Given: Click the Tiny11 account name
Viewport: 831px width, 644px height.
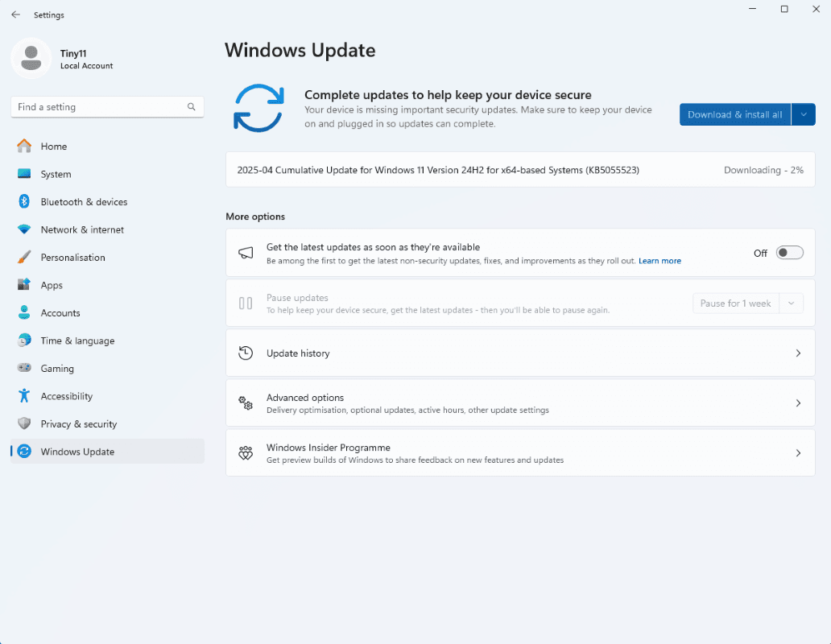Looking at the screenshot, I should point(73,53).
